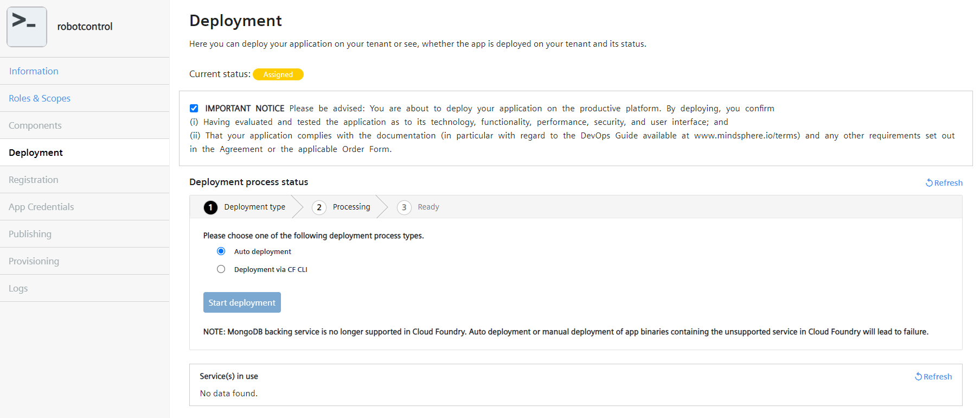Click the 'Deployment process status' heading

point(249,182)
